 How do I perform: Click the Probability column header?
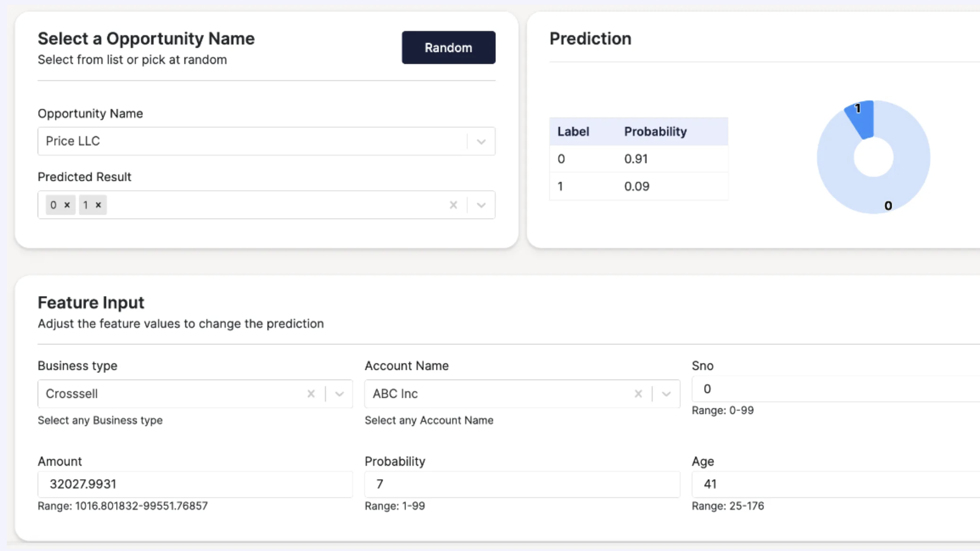[x=655, y=132]
